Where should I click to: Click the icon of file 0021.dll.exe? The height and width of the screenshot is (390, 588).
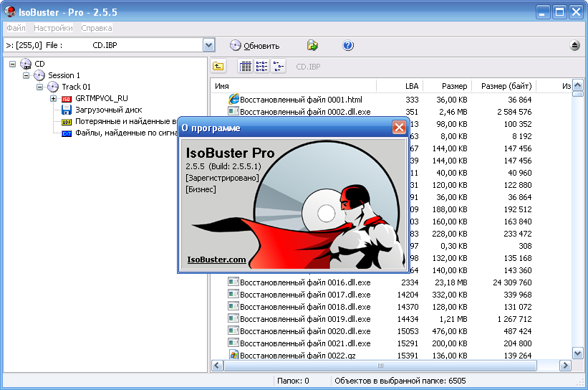233,343
